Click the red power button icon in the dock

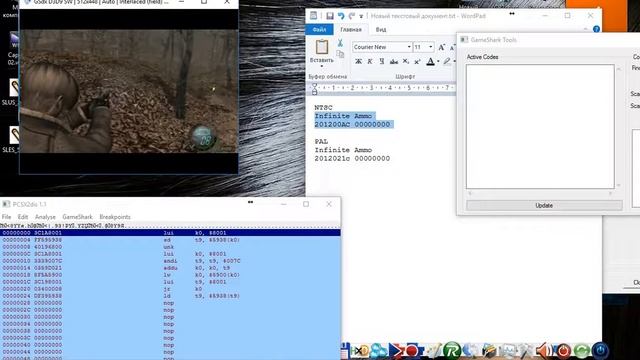point(563,351)
